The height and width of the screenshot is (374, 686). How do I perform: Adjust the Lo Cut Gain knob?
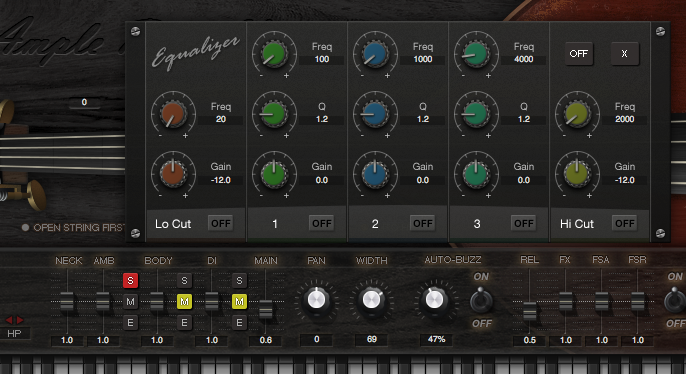(x=173, y=173)
